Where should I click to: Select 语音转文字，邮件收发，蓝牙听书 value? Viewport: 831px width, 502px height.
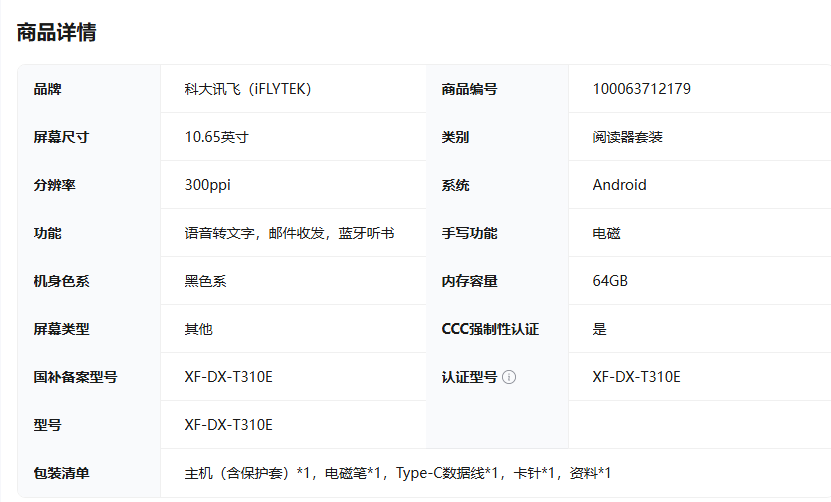click(289, 233)
